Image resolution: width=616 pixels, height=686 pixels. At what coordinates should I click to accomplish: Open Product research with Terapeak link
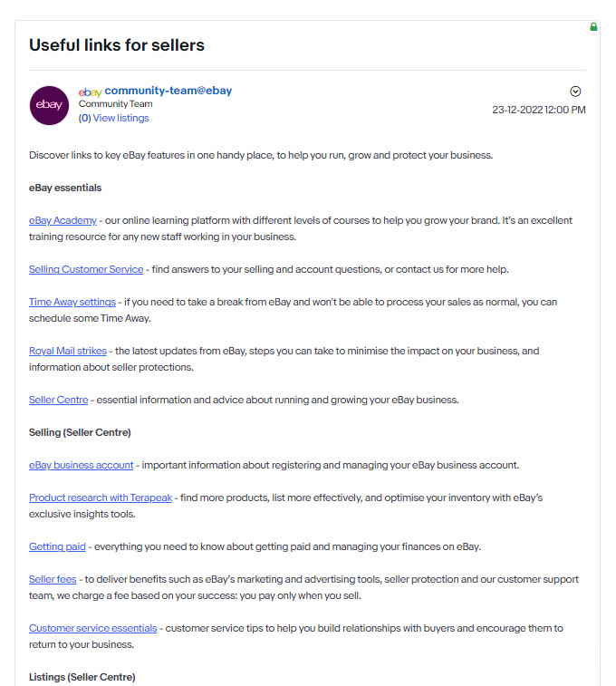pos(101,498)
